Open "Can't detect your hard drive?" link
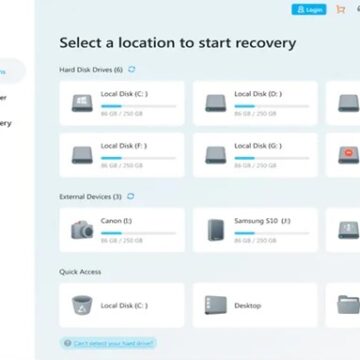Image resolution: width=360 pixels, height=360 pixels. (x=114, y=343)
